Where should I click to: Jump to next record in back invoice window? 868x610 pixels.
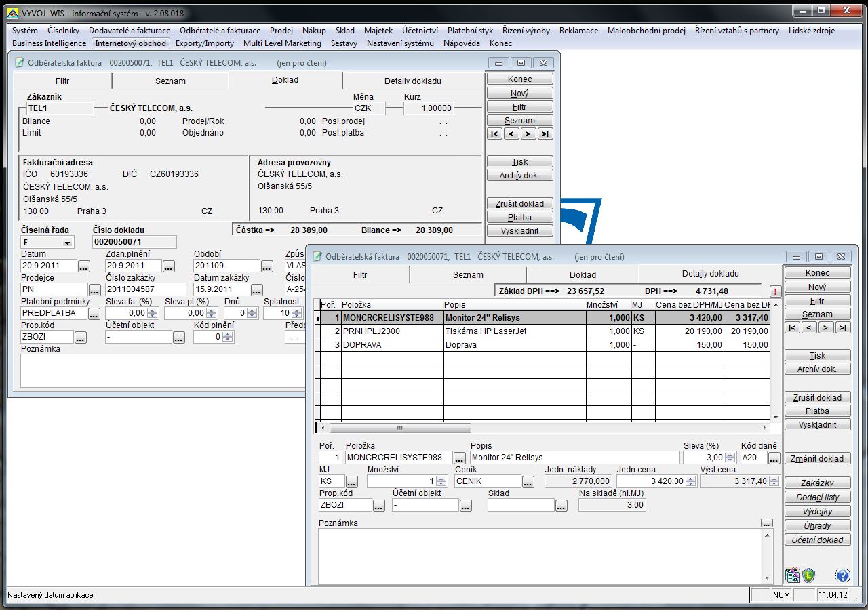[x=529, y=134]
